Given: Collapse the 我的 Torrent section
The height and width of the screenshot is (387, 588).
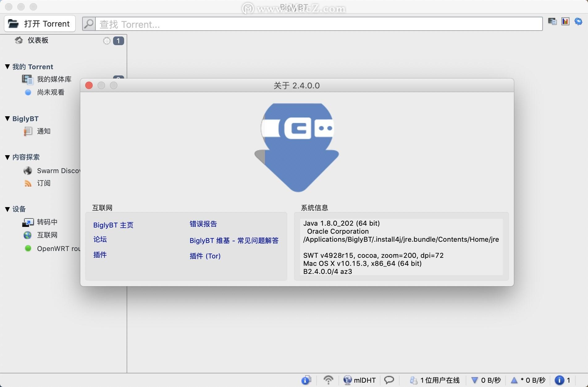Looking at the screenshot, I should 7,66.
